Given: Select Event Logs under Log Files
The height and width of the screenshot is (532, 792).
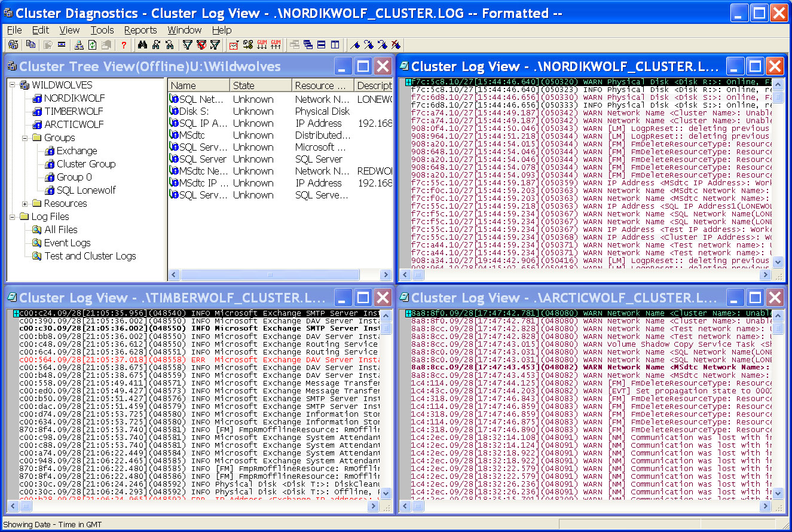Looking at the screenshot, I should (x=67, y=243).
